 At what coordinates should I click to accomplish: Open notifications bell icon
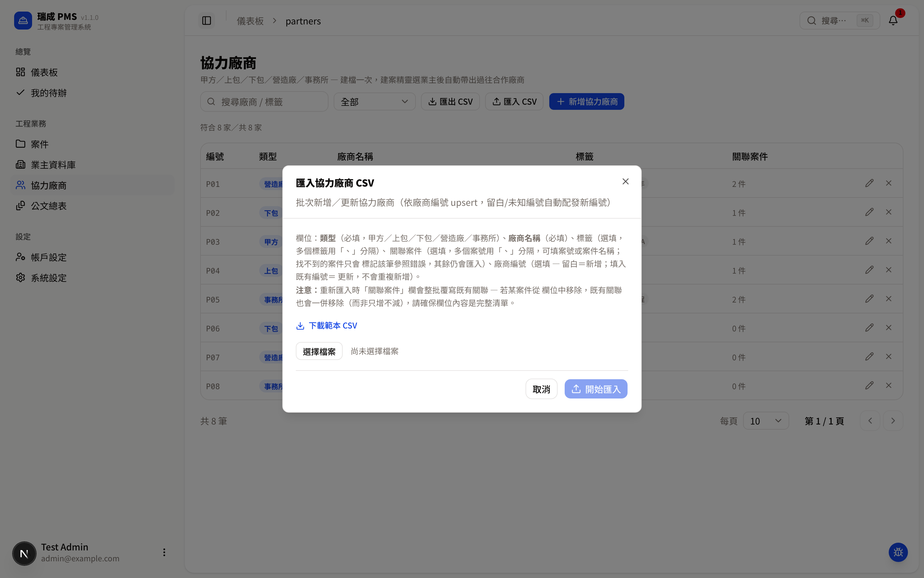[x=893, y=21]
